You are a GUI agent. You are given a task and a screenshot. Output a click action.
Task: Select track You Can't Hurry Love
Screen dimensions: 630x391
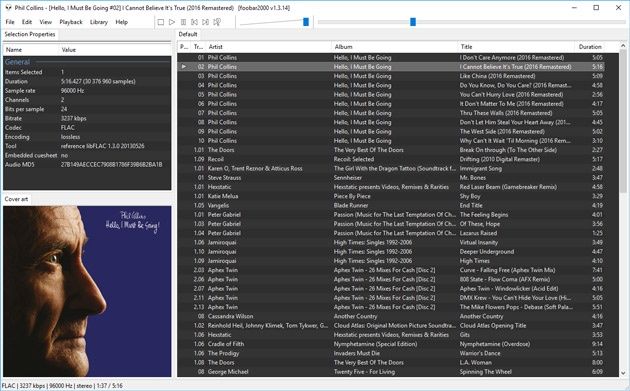391,94
